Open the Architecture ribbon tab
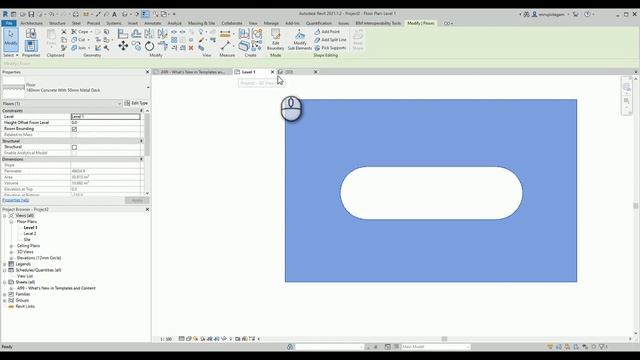Viewport: 640px width, 360px height. tap(31, 23)
